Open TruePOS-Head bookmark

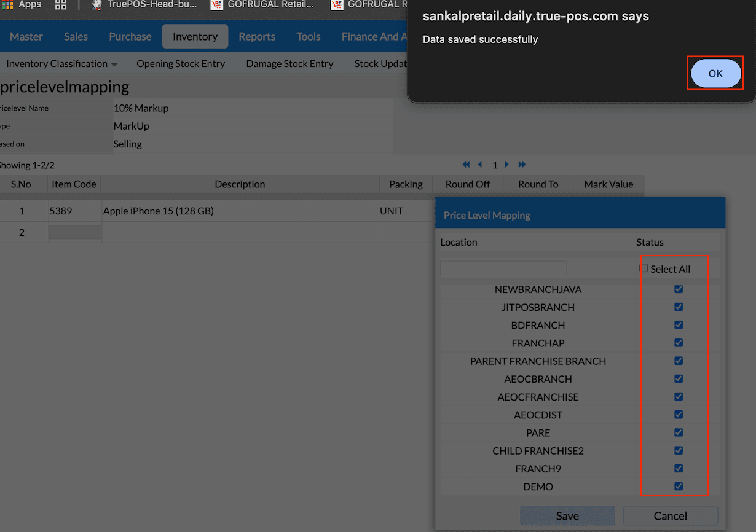(144, 4)
